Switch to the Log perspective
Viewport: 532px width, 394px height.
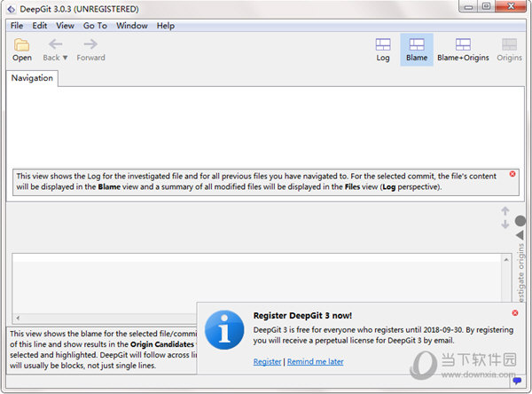click(383, 50)
